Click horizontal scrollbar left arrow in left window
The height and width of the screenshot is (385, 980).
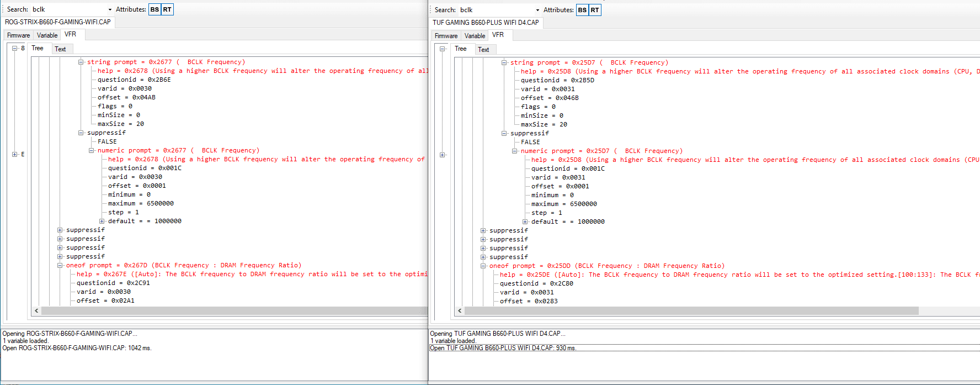coord(36,310)
